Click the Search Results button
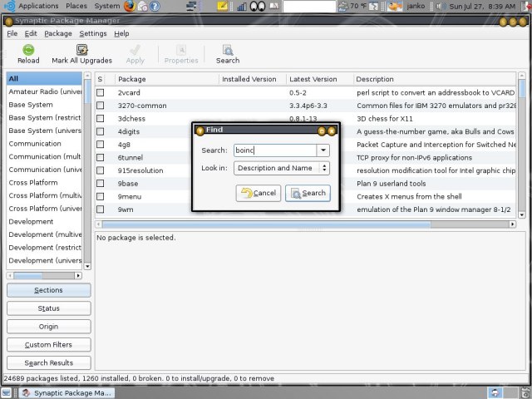Screen dimensions: 532x399 pyautogui.click(x=48, y=362)
